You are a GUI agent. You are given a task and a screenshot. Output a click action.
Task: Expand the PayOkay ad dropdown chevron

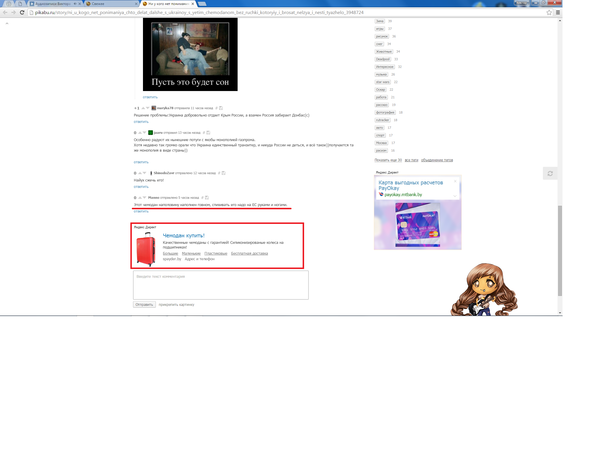[455, 196]
